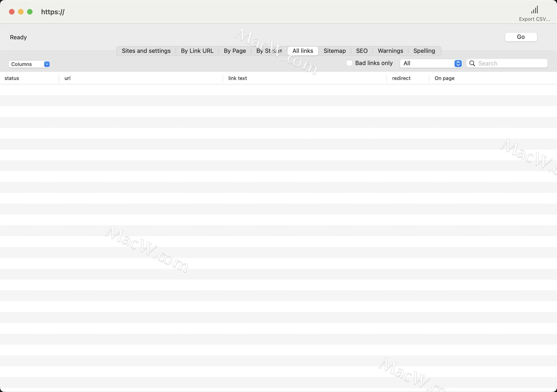Click the magnifier icon in the search field
Image resolution: width=557 pixels, height=392 pixels.
coord(472,63)
